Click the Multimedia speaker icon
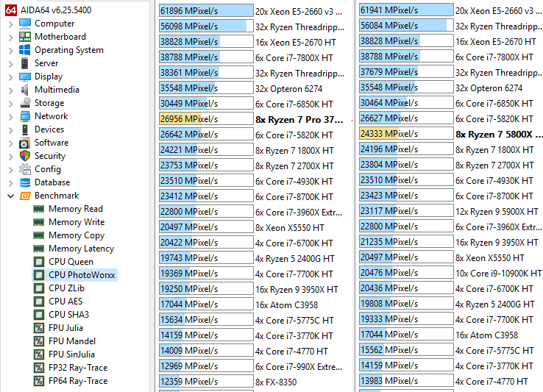 pos(25,89)
